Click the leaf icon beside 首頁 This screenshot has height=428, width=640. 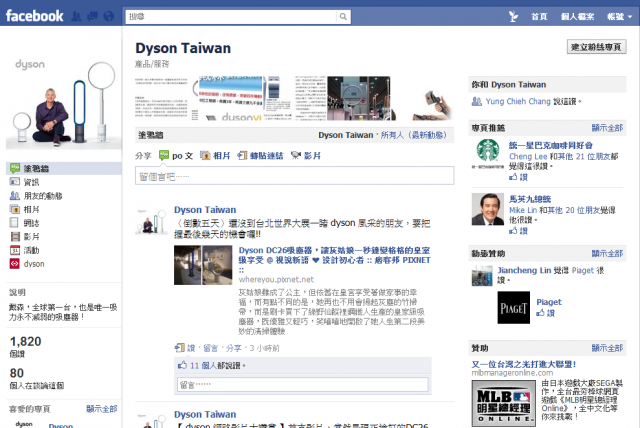point(513,16)
